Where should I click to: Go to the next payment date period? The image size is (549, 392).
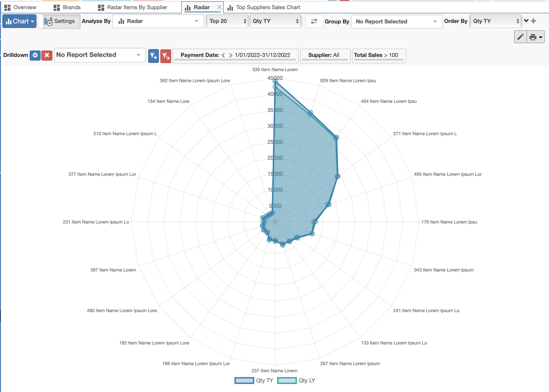pos(231,55)
